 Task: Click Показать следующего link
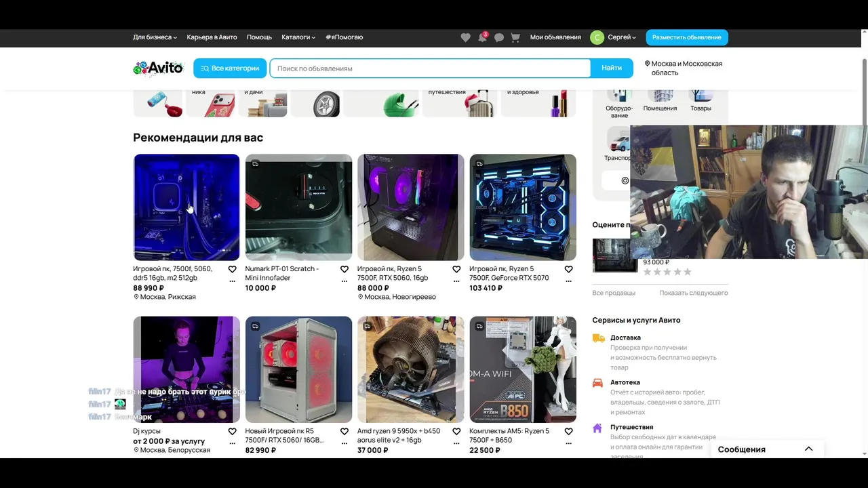click(693, 293)
